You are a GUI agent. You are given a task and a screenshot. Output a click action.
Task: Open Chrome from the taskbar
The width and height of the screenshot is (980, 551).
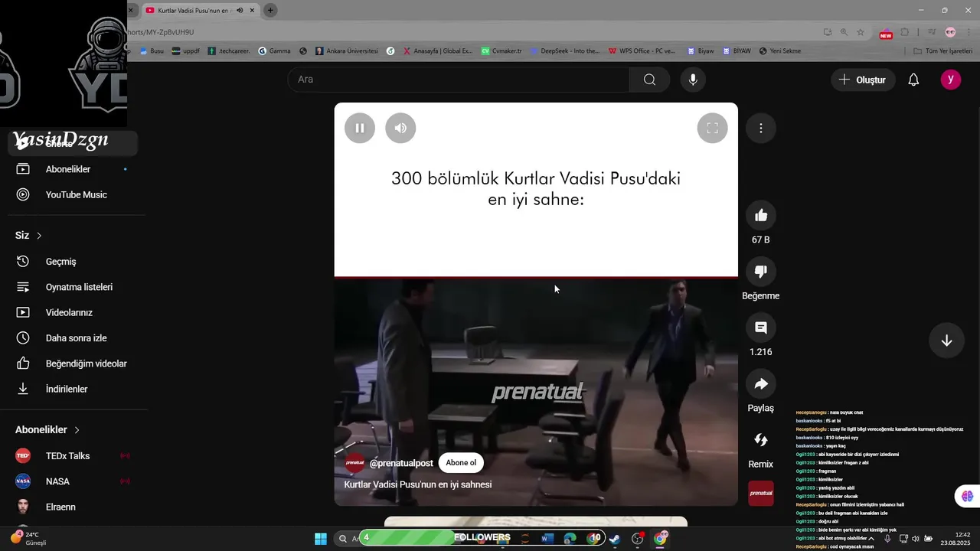(660, 538)
